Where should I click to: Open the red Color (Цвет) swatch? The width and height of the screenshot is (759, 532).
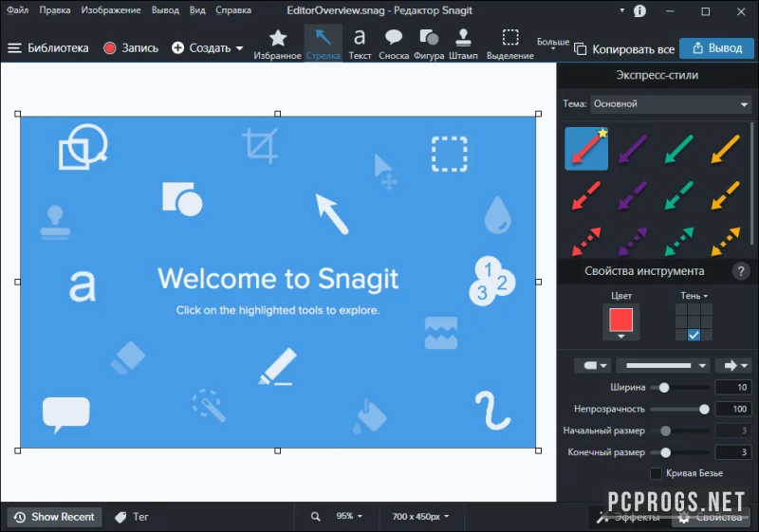tap(621, 321)
